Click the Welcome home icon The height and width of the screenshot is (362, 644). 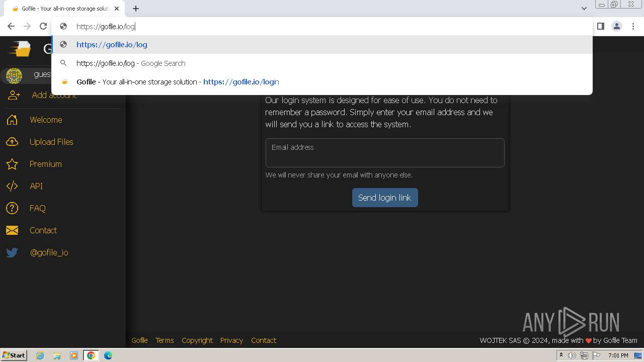point(12,120)
